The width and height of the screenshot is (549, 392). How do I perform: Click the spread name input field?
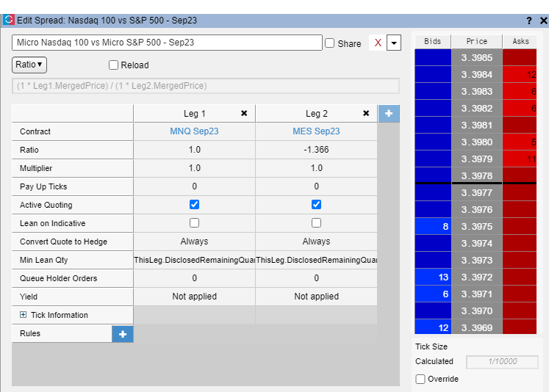(x=167, y=43)
